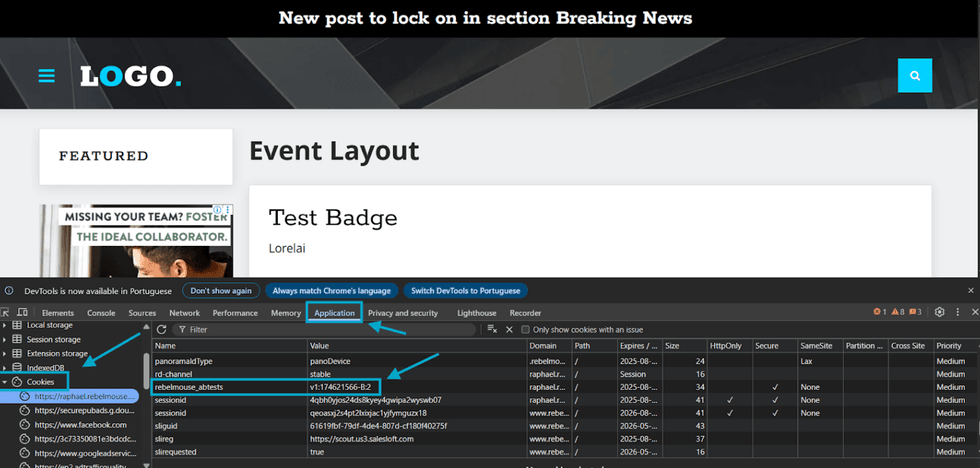Clear all cookies icon in toolbar

pos(492,329)
